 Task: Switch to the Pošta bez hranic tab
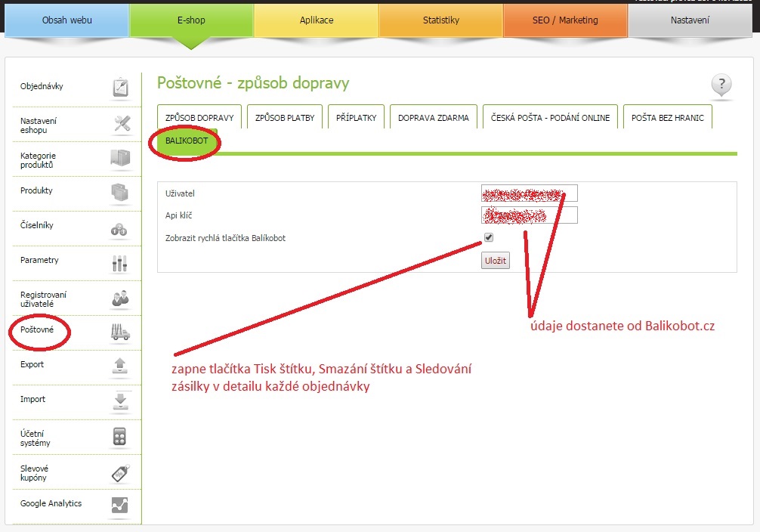[x=667, y=117]
